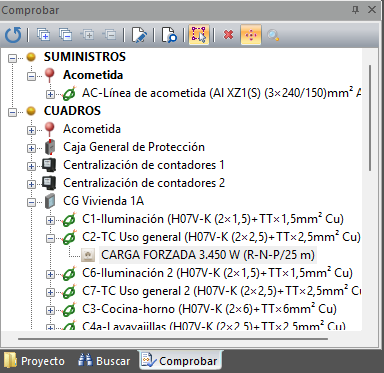Click the red delete X icon
Image resolution: width=384 pixels, height=373 pixels.
coord(228,35)
